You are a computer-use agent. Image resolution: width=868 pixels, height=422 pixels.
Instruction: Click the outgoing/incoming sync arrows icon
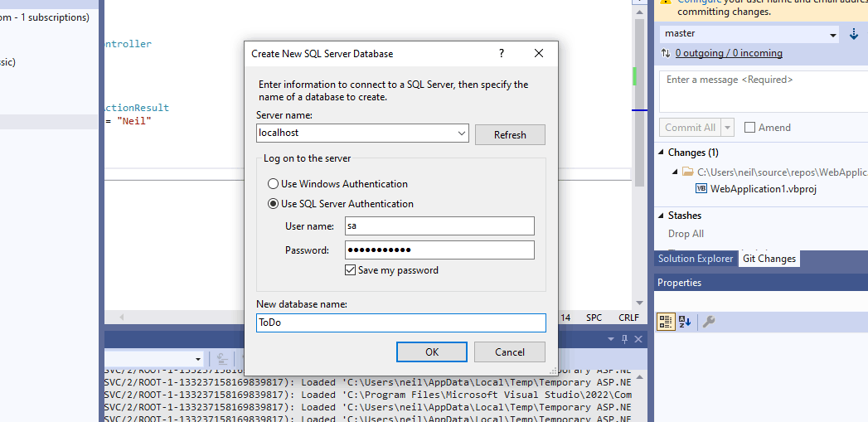click(x=666, y=53)
